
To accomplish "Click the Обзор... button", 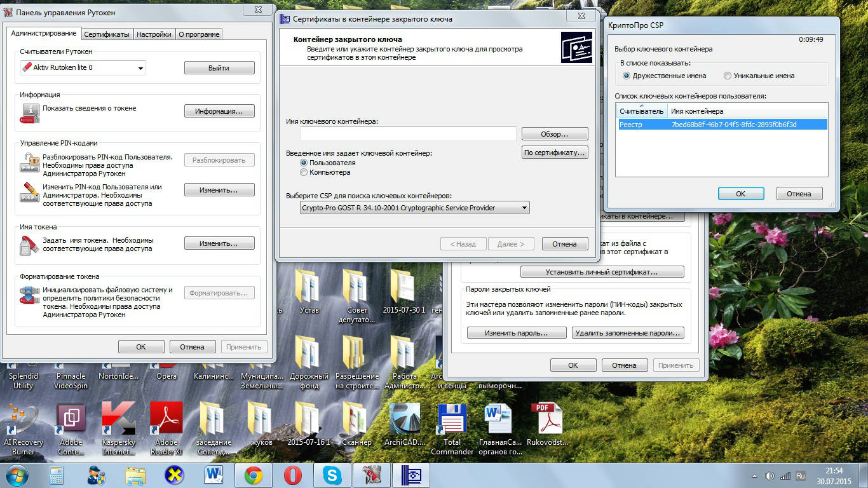I will coord(554,134).
